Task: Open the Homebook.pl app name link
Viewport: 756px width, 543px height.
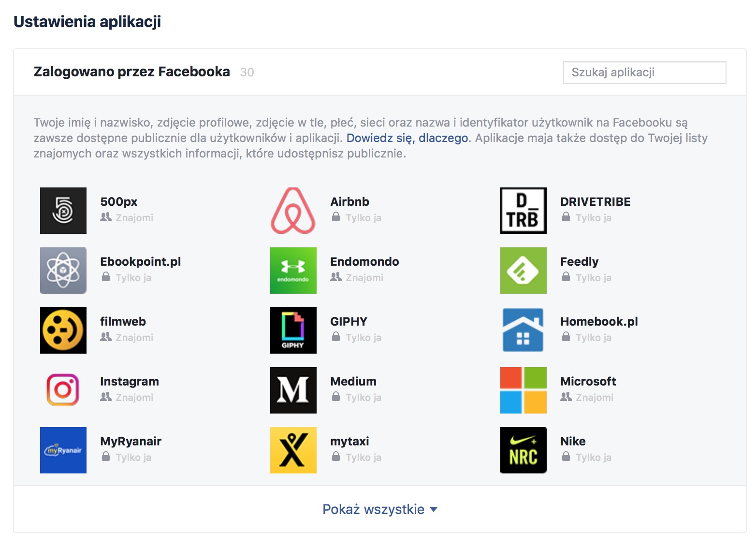Action: pos(599,321)
